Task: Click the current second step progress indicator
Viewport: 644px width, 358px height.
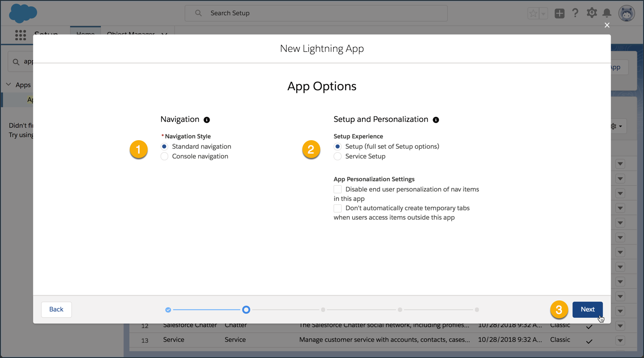Action: point(246,310)
